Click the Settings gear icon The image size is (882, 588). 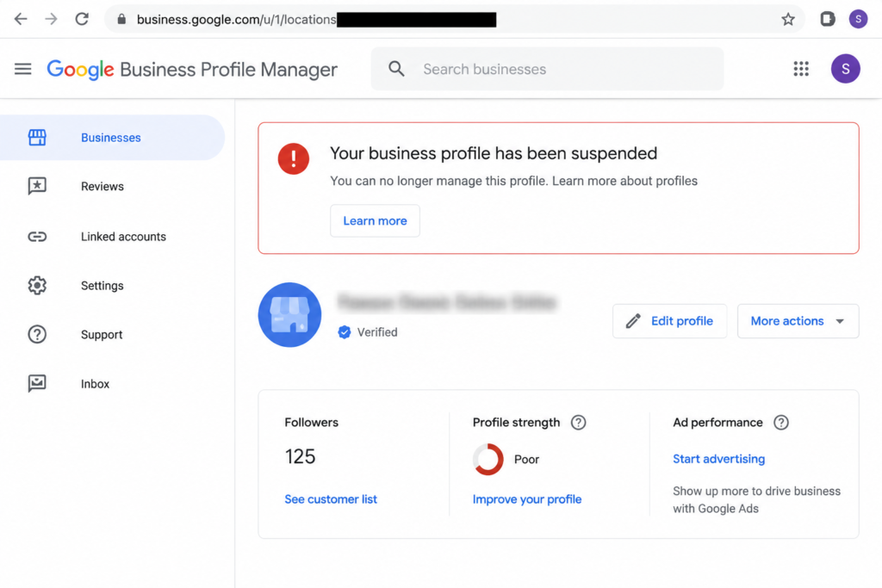[x=37, y=286]
